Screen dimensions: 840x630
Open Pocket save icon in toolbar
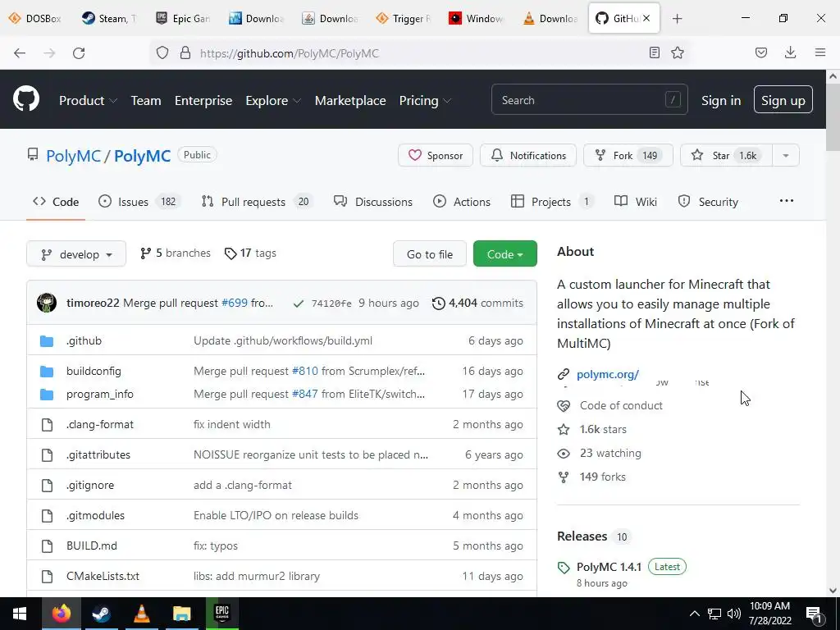[x=761, y=52]
